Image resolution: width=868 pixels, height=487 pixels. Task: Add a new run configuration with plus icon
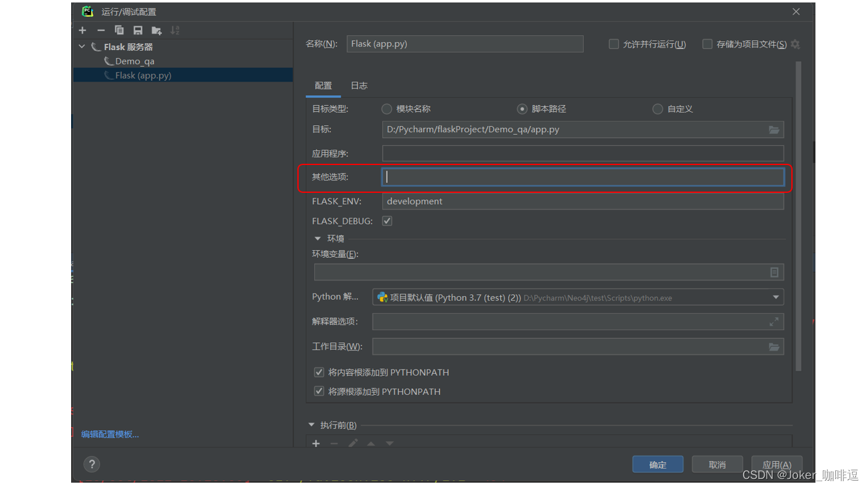(83, 30)
